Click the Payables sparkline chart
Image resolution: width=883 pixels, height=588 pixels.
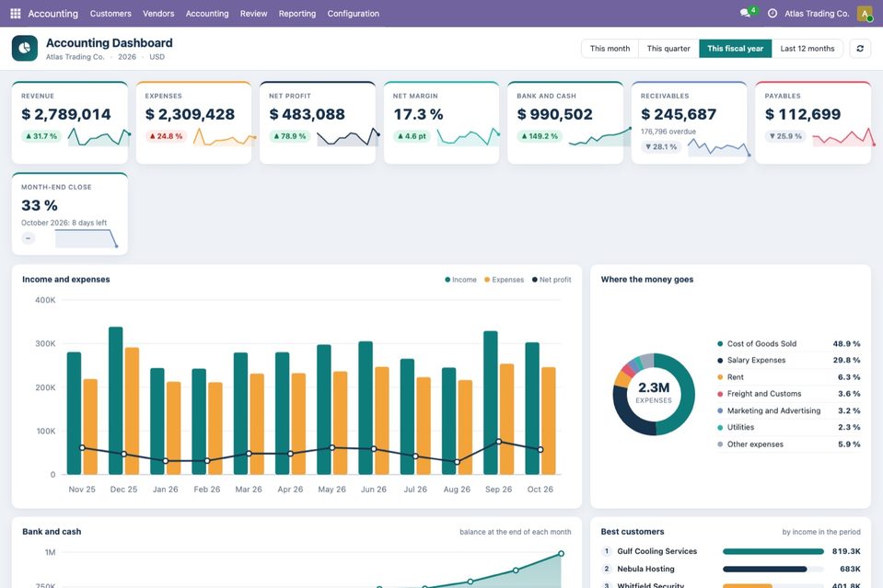(x=843, y=137)
